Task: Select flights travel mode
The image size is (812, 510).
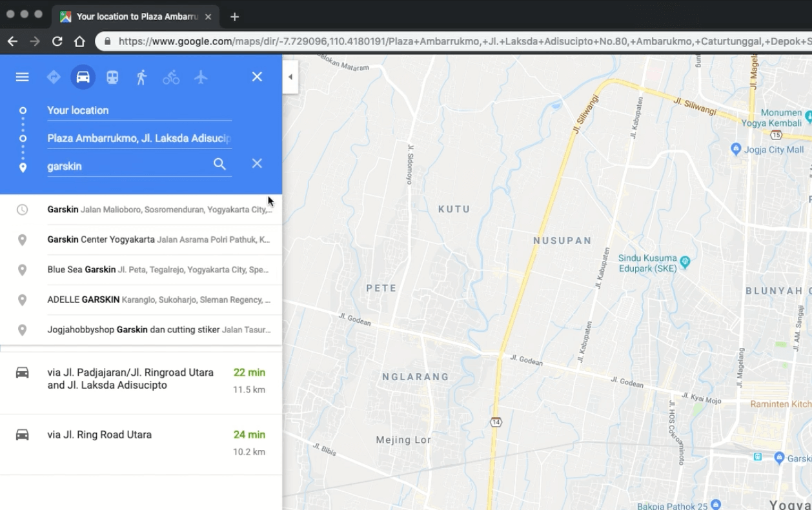Action: coord(201,77)
